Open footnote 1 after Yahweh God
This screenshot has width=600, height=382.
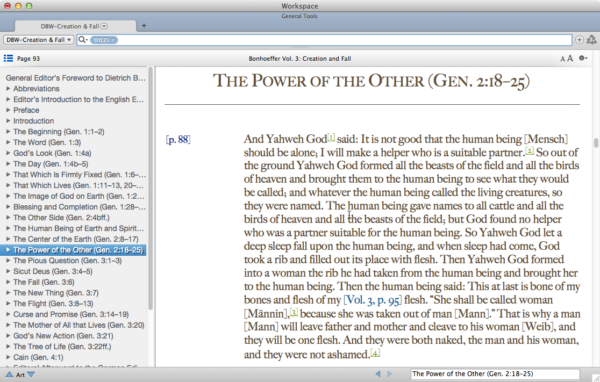(331, 137)
